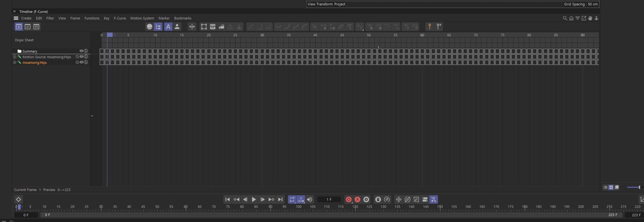The width and height of the screenshot is (644, 222).
Task: Click the frame selection square icon
Action: [x=204, y=27]
